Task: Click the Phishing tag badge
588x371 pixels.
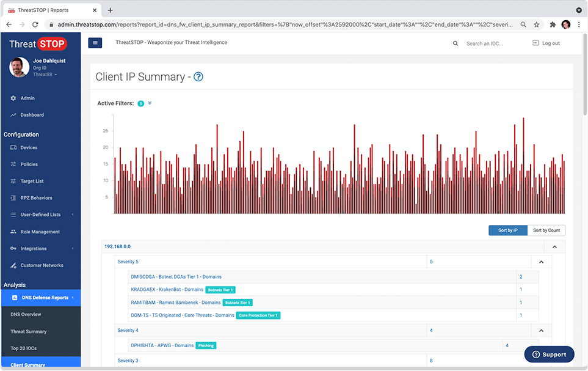Action: tap(206, 345)
